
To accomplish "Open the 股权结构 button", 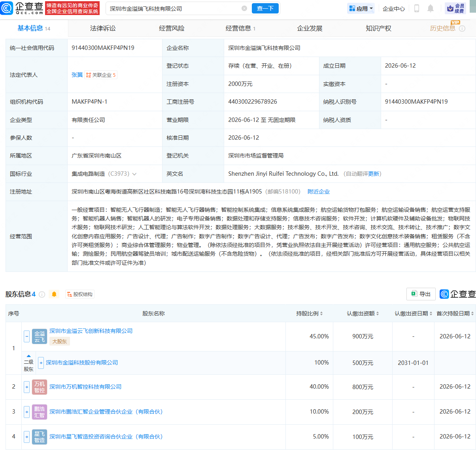I will [79, 294].
